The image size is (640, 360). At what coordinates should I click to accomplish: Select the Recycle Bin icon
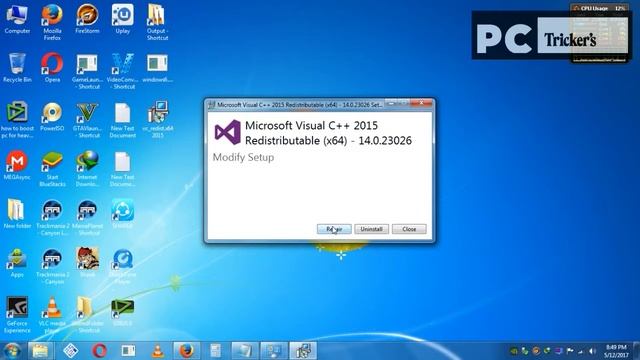17,68
